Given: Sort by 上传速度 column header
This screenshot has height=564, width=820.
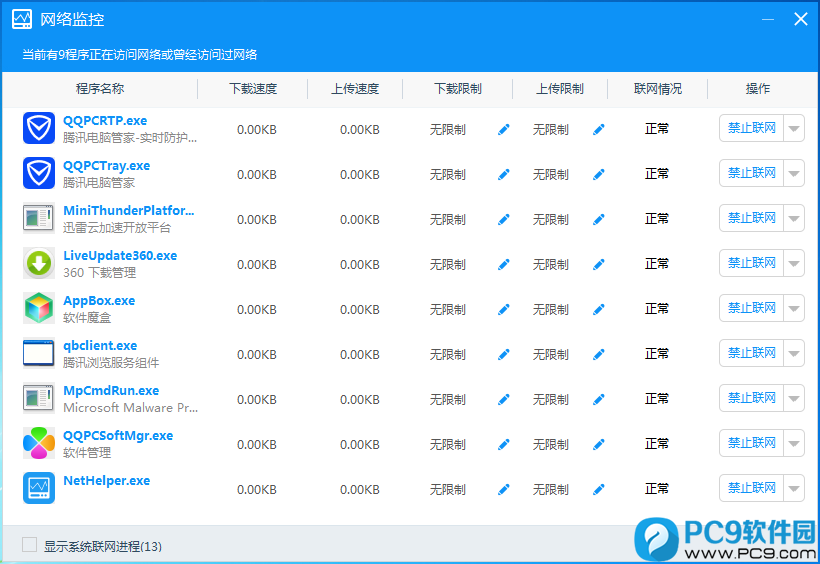Looking at the screenshot, I should 355,88.
